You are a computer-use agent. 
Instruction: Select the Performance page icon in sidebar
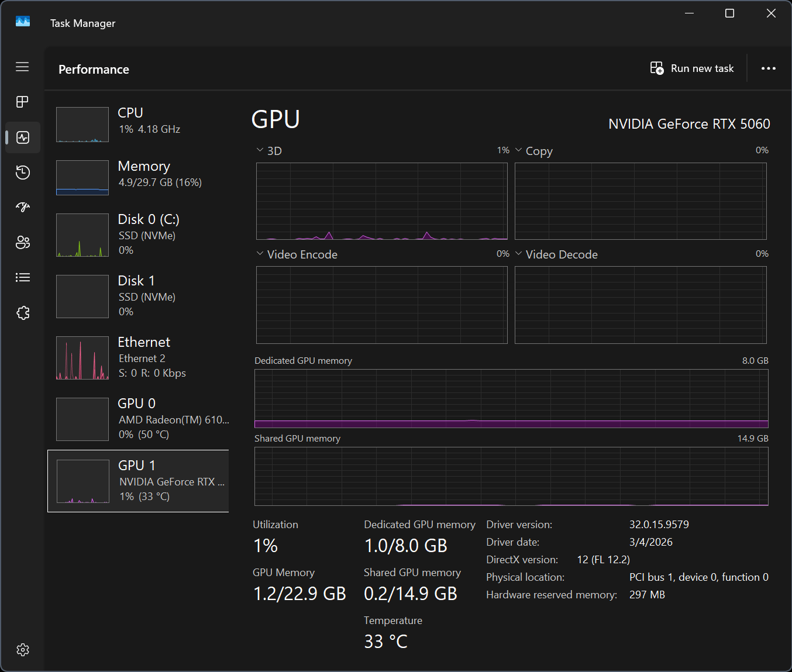(x=23, y=137)
